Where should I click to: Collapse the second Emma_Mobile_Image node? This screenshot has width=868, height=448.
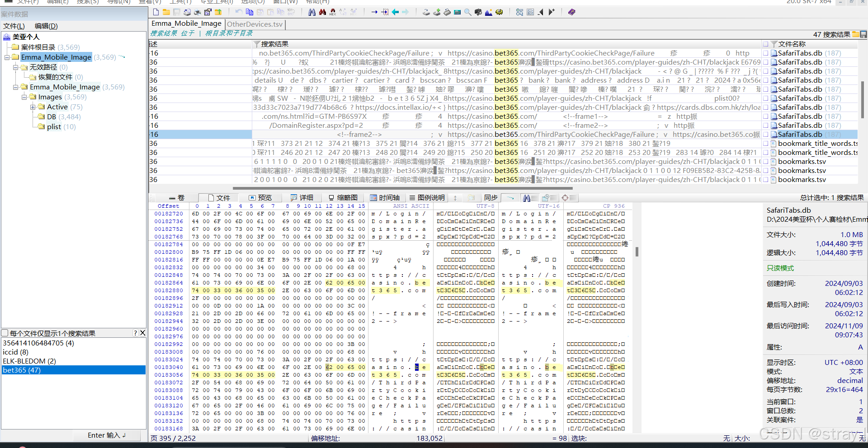pos(15,87)
